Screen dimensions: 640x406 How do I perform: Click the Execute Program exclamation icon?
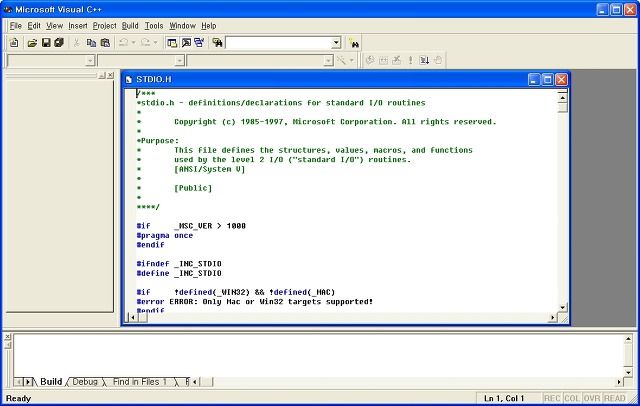click(x=410, y=60)
